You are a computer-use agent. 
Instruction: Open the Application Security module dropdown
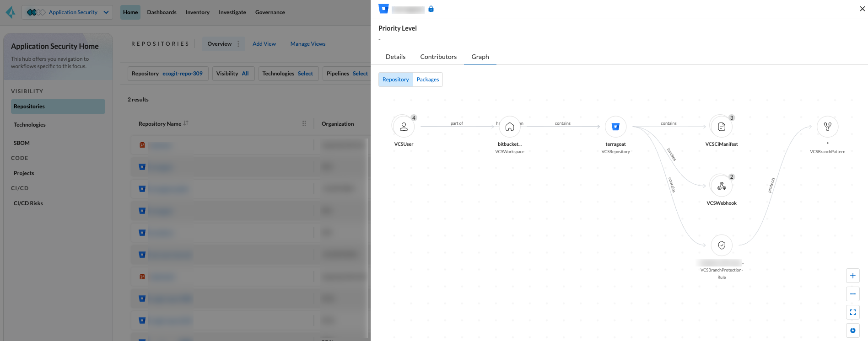click(x=67, y=12)
